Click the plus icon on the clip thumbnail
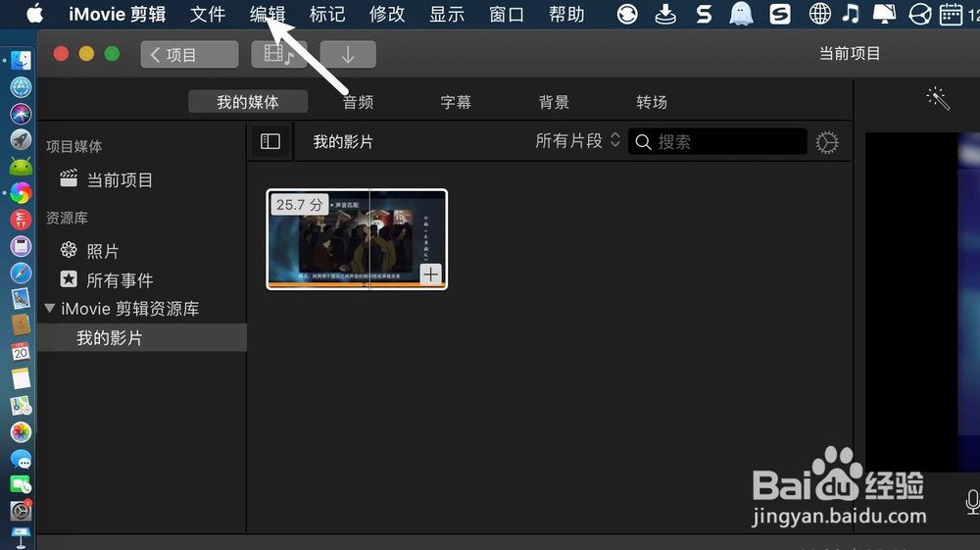Image resolution: width=980 pixels, height=550 pixels. click(x=430, y=274)
